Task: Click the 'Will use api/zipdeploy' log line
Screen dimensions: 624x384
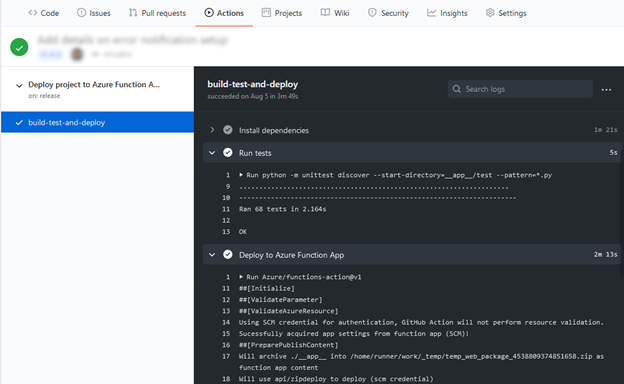Action: (336, 379)
